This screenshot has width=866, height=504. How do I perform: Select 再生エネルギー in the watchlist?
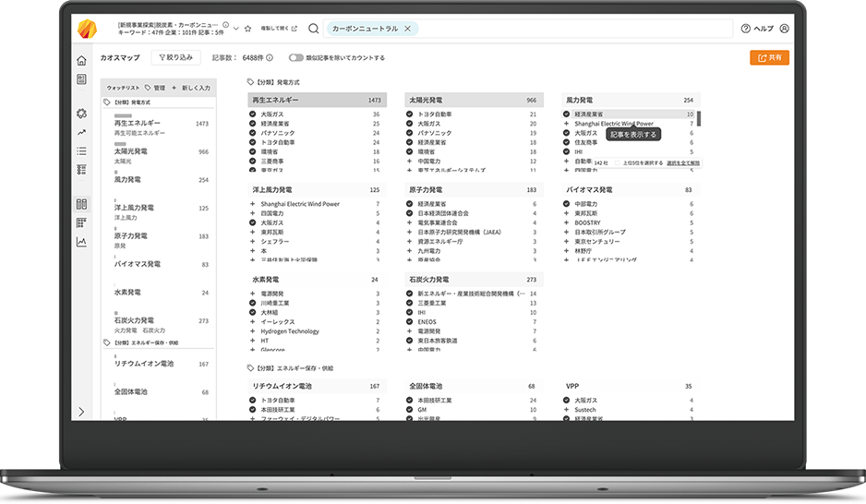tap(137, 123)
